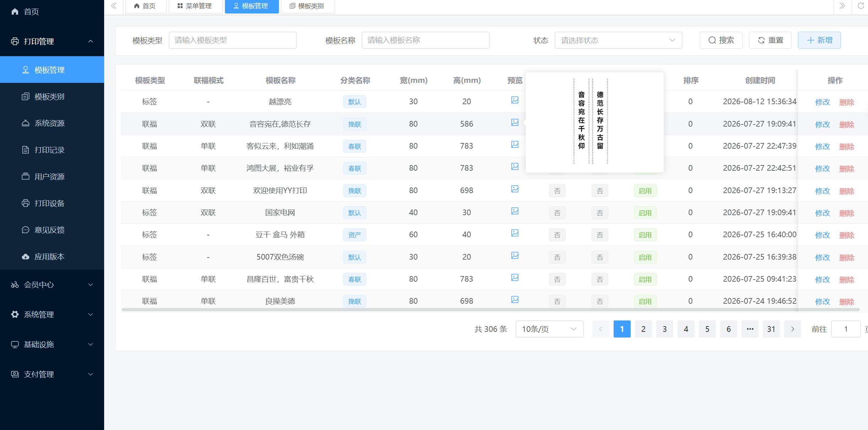The width and height of the screenshot is (868, 430).
Task: Switch to the 首页 tab
Action: tap(146, 6)
